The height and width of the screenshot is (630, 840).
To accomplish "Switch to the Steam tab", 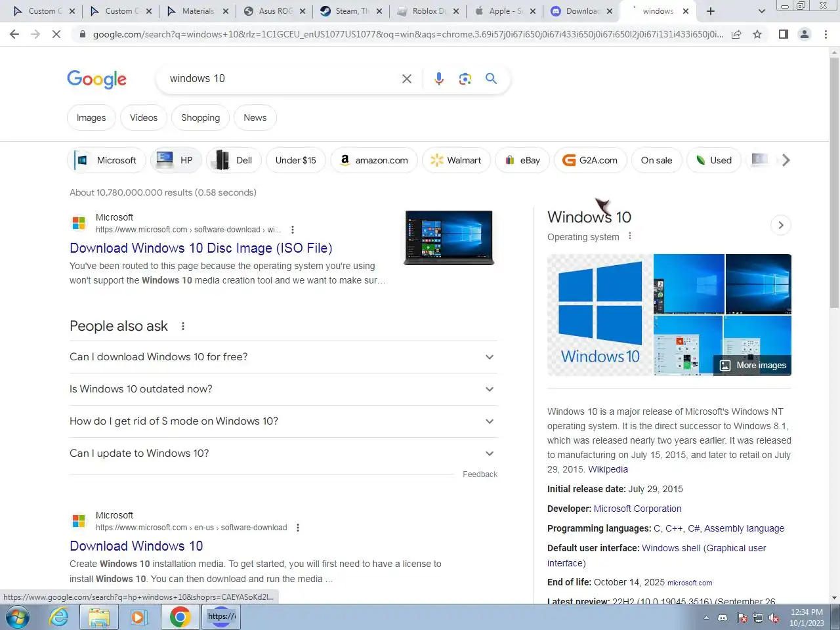I will pos(352,11).
